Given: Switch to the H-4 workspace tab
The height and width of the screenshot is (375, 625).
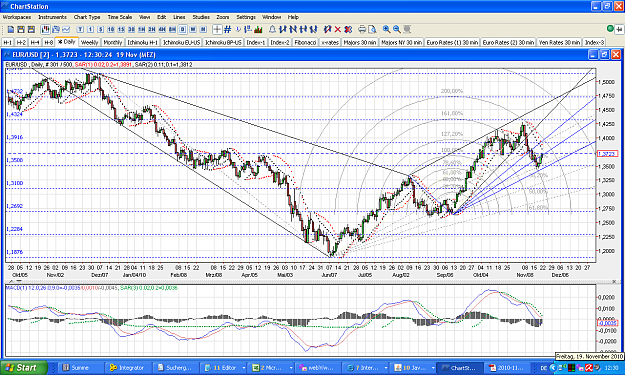Looking at the screenshot, I should point(35,42).
